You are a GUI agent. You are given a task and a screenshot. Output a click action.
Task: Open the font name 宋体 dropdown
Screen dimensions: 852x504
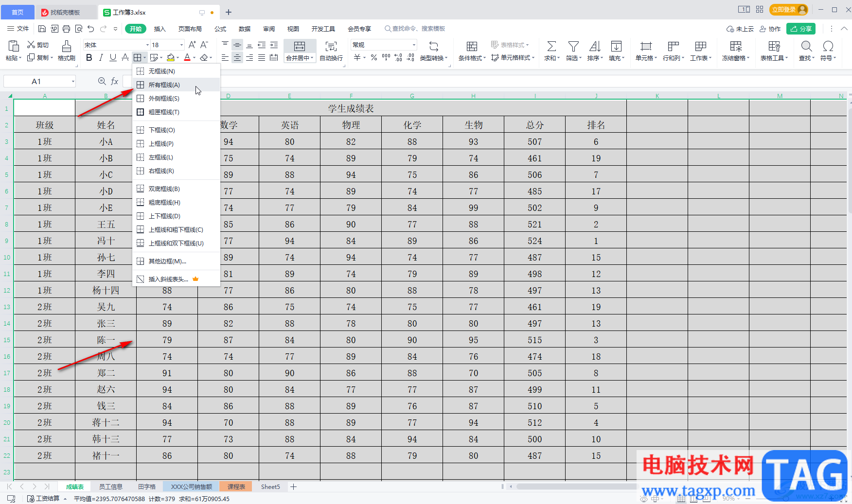pyautogui.click(x=148, y=45)
